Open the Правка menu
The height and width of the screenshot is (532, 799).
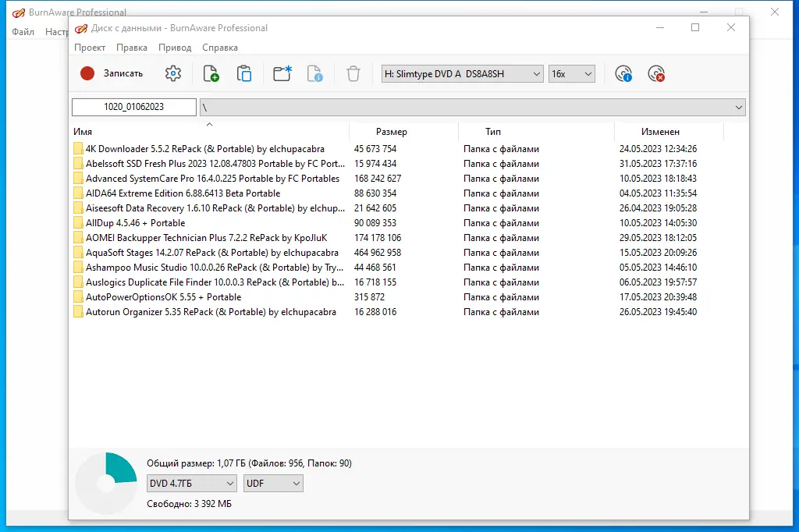click(131, 48)
